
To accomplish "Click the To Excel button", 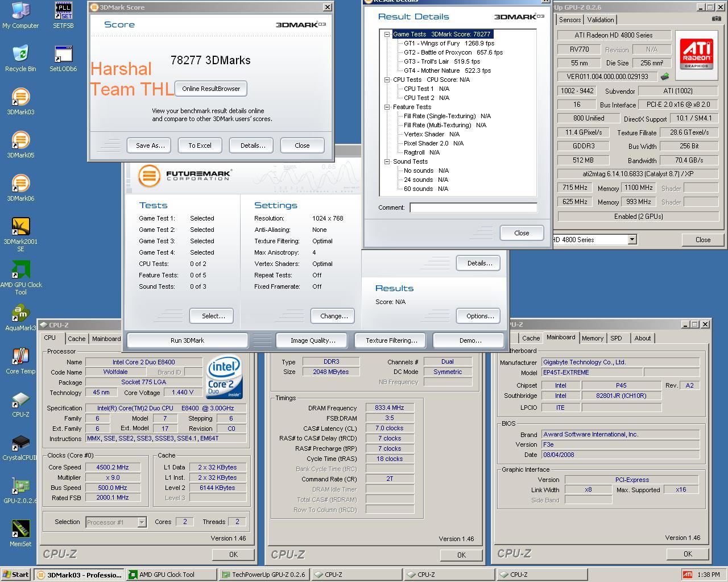I will tap(200, 145).
